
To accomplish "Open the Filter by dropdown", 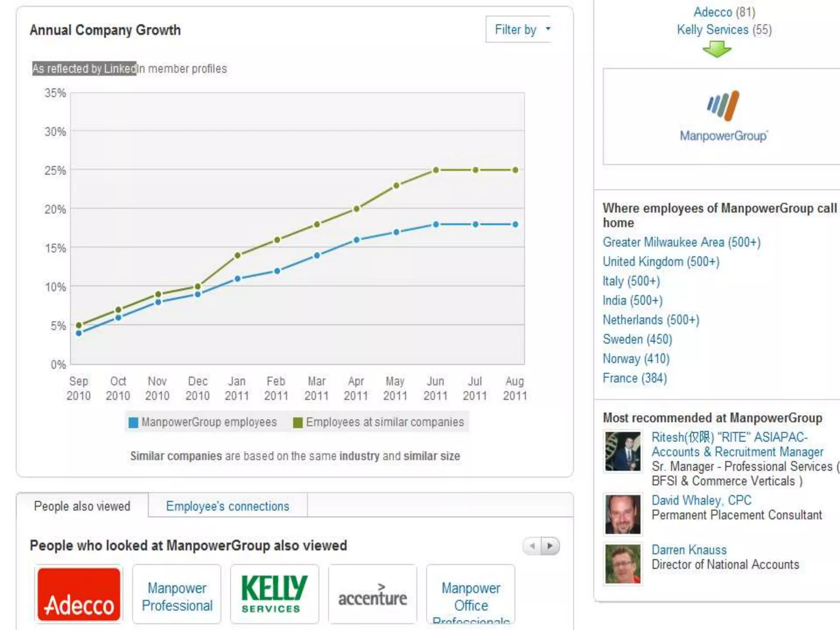I will pos(519,30).
